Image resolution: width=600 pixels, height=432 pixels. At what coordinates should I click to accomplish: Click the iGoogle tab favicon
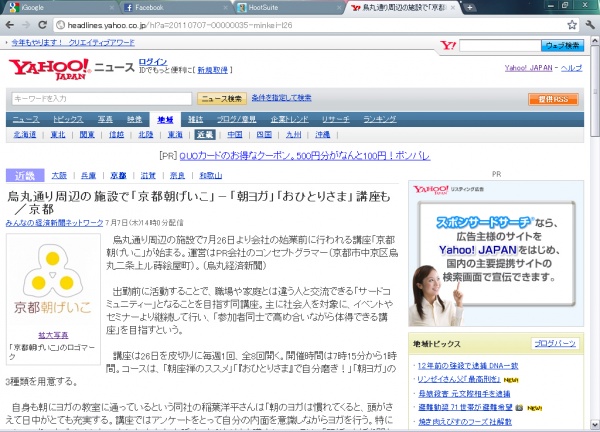pyautogui.click(x=14, y=7)
